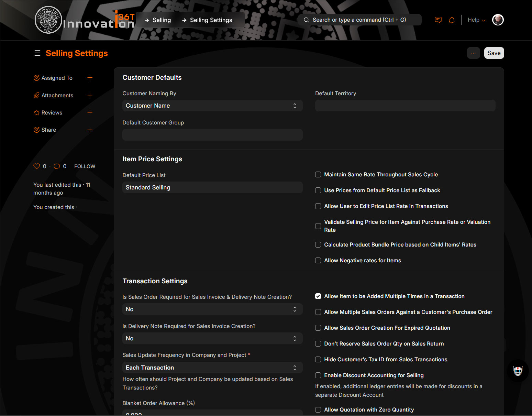Image resolution: width=532 pixels, height=416 pixels.
Task: Click the Innovation 136T logo
Action: [x=85, y=21]
